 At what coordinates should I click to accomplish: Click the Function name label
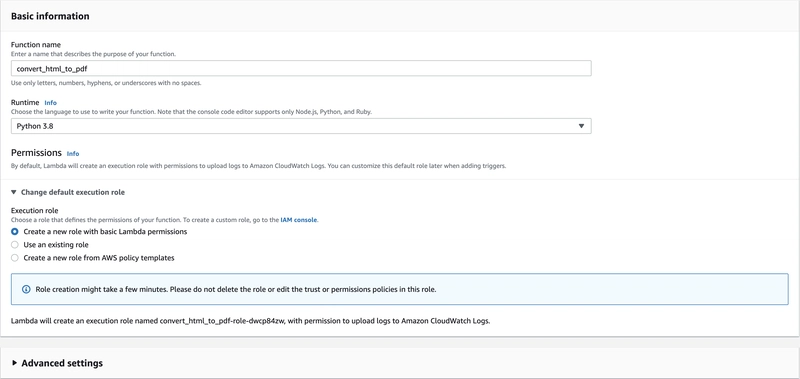(36, 45)
